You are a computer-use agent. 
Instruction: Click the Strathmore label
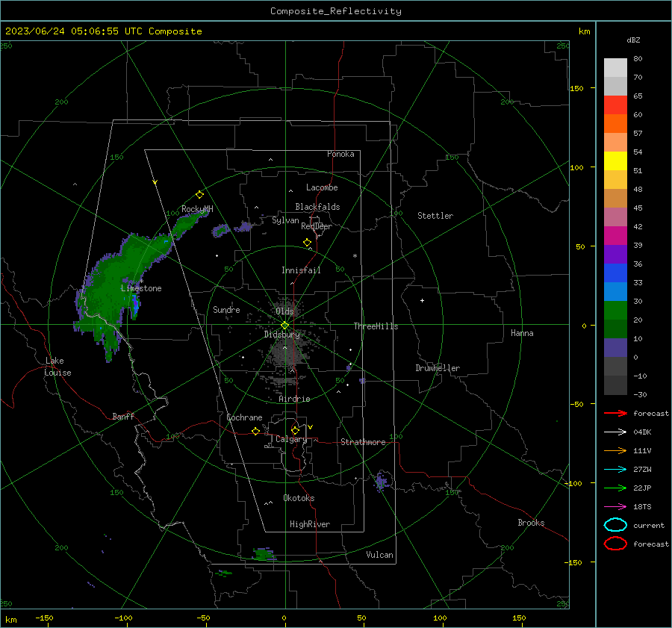[x=363, y=442]
